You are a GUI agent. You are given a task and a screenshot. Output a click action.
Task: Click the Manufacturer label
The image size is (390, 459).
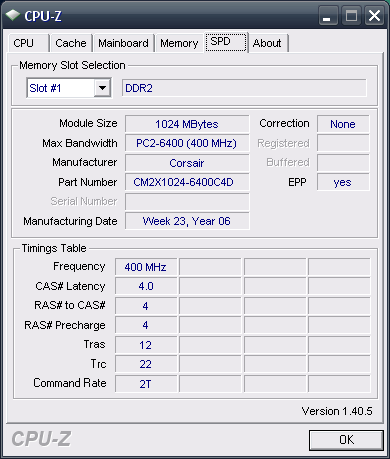(85, 162)
